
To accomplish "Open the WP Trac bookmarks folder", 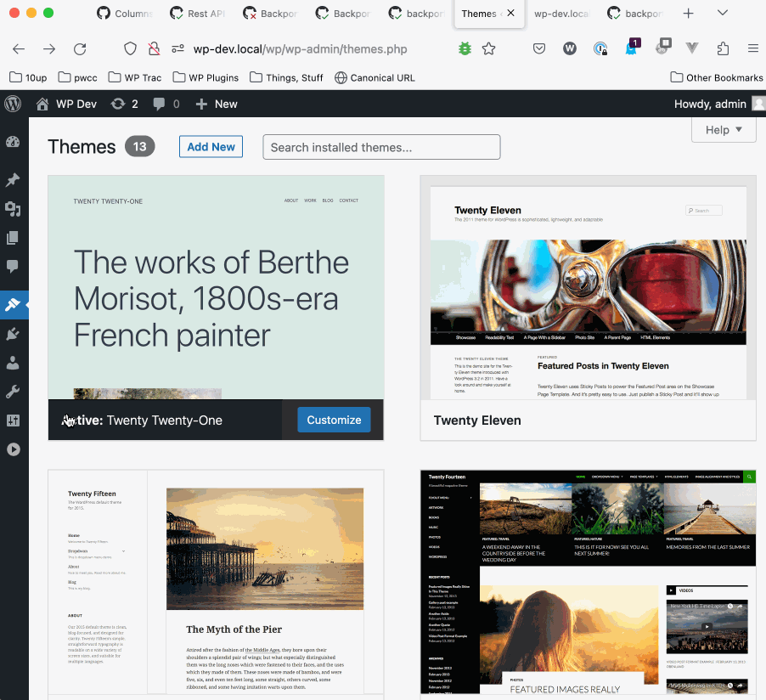I will [x=135, y=77].
